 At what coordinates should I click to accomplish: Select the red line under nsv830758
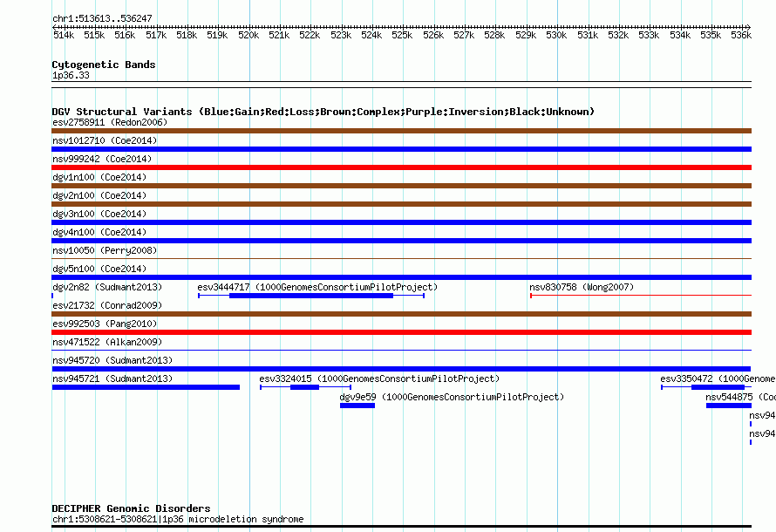641,296
